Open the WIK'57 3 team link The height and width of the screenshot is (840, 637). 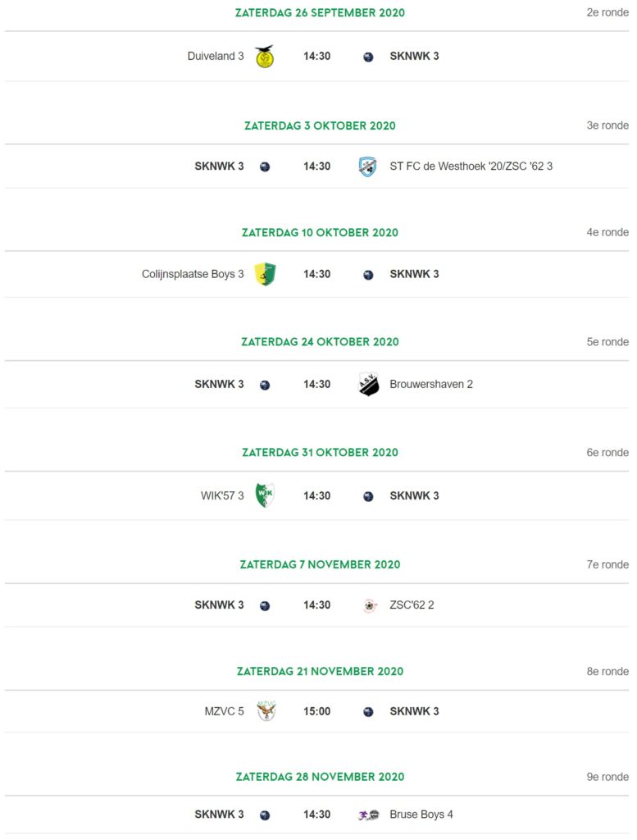click(x=222, y=495)
